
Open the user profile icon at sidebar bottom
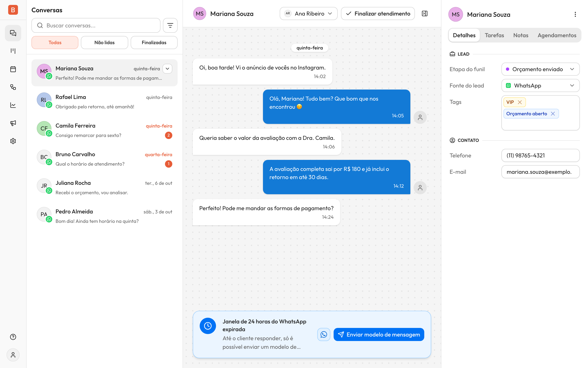tap(13, 355)
